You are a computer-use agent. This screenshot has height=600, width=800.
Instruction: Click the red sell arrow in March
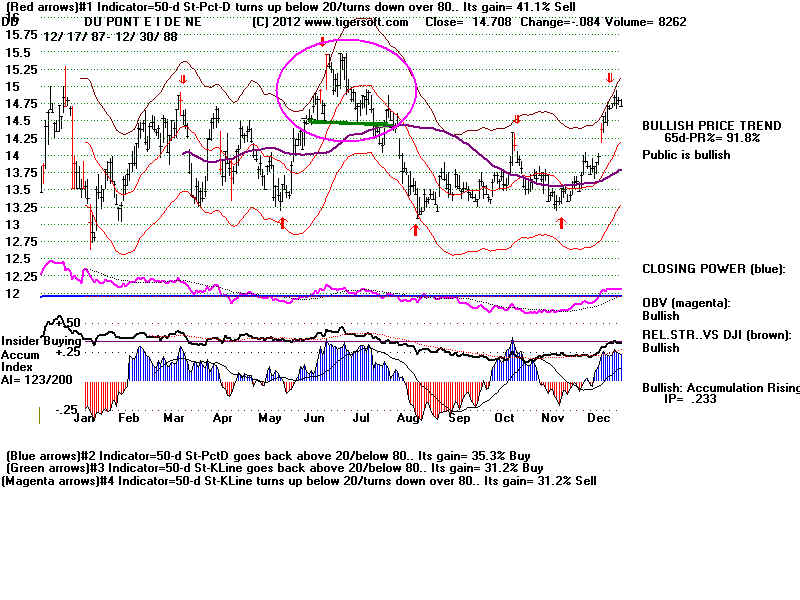tap(182, 78)
